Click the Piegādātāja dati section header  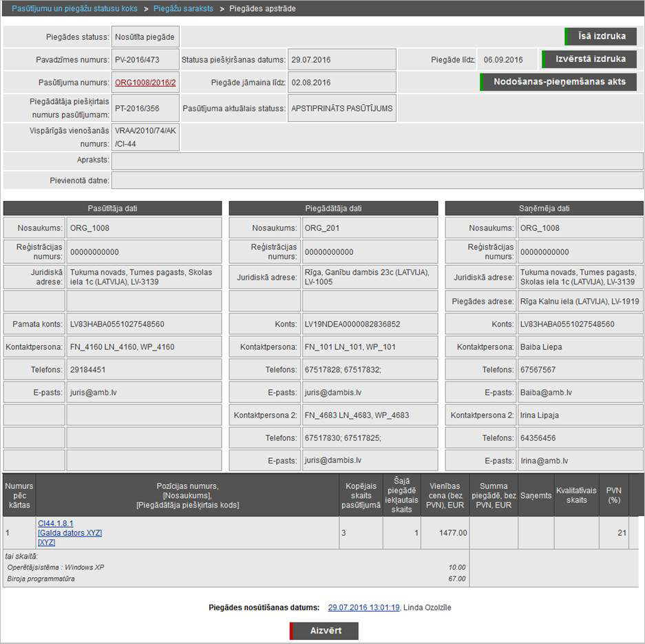click(333, 209)
